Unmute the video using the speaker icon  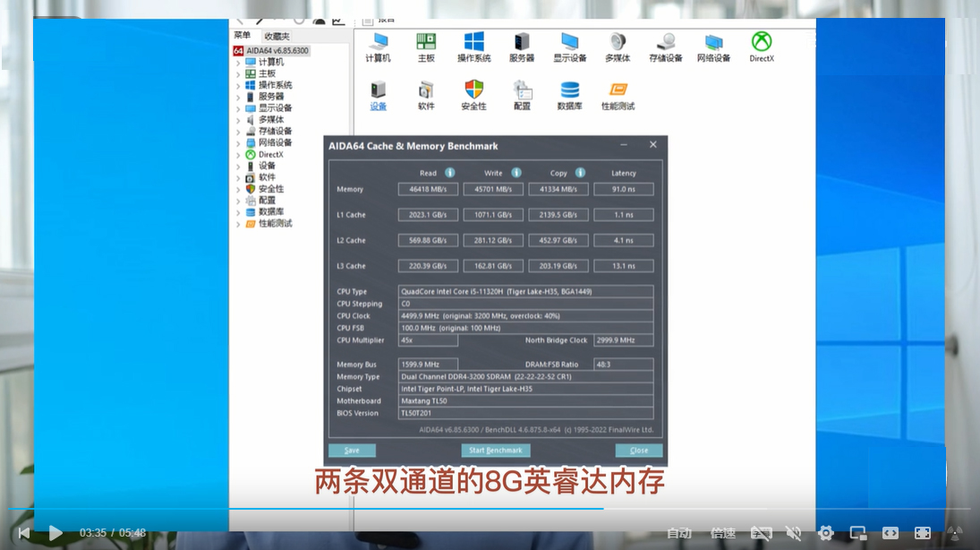(x=793, y=533)
